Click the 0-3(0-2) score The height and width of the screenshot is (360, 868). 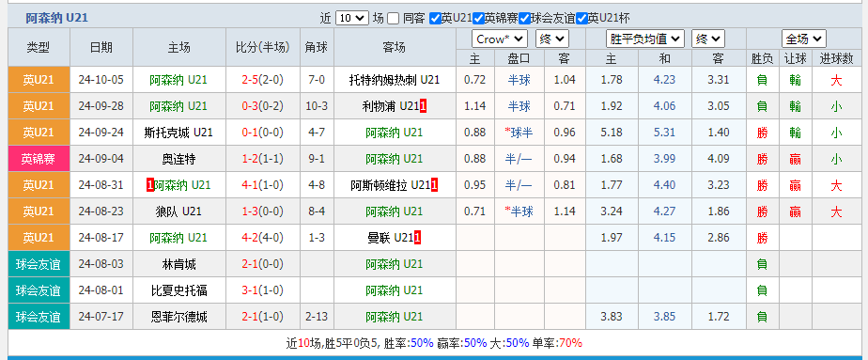click(x=262, y=106)
